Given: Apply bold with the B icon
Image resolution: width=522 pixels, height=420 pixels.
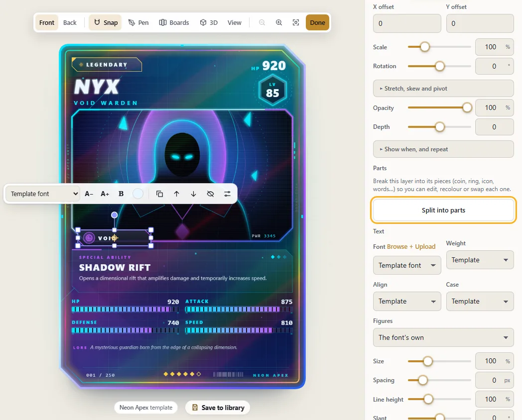Looking at the screenshot, I should click(121, 194).
